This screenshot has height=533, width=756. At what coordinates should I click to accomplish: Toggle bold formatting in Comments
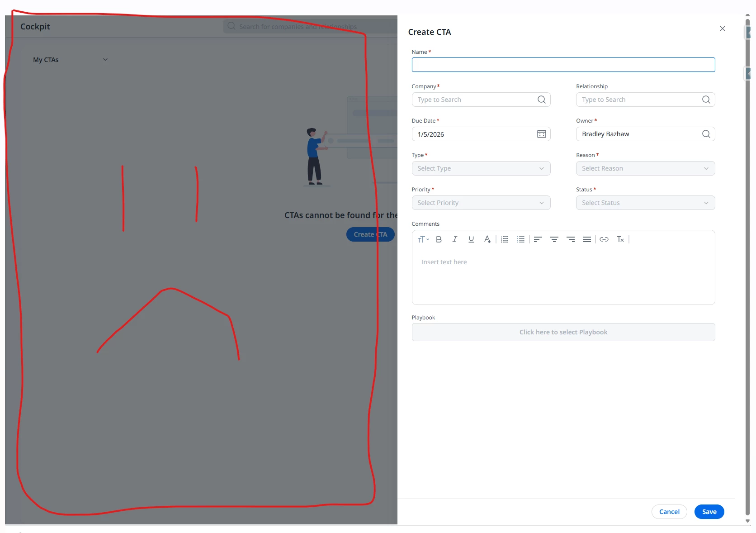click(x=439, y=239)
